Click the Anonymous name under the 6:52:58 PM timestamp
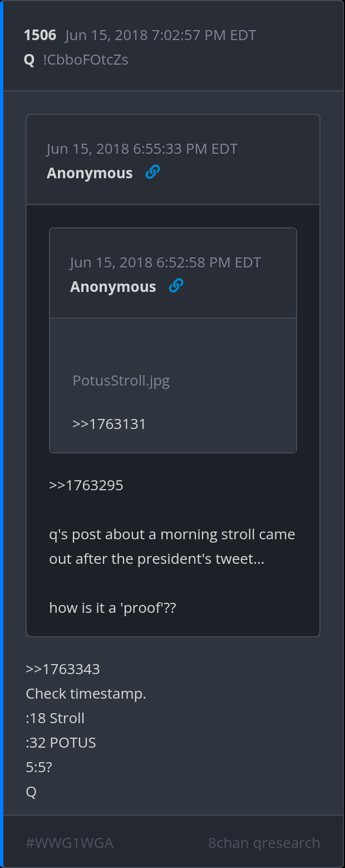Screen dimensions: 345x868 coord(113,287)
